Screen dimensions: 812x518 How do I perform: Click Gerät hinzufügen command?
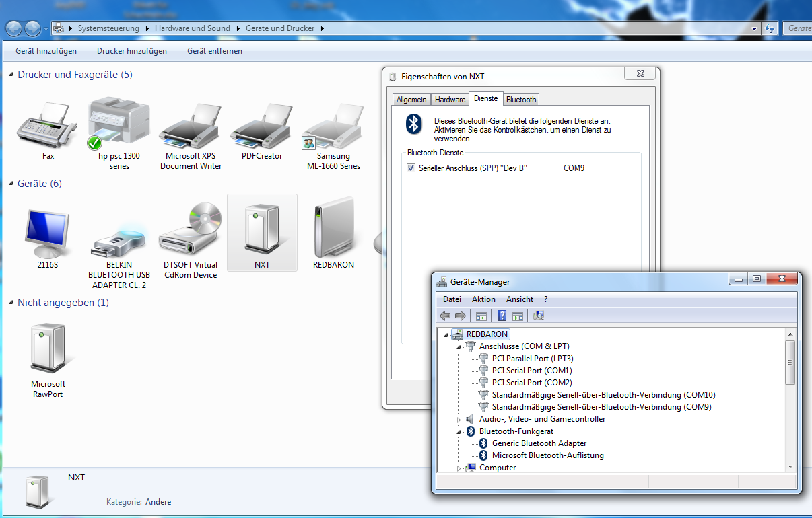(x=46, y=51)
